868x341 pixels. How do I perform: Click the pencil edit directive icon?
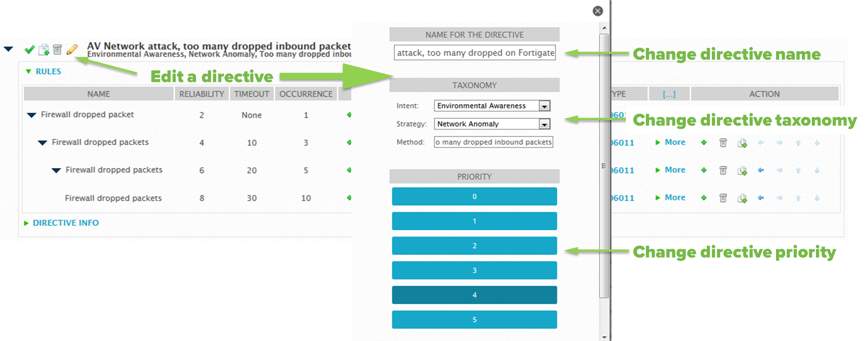tap(72, 49)
